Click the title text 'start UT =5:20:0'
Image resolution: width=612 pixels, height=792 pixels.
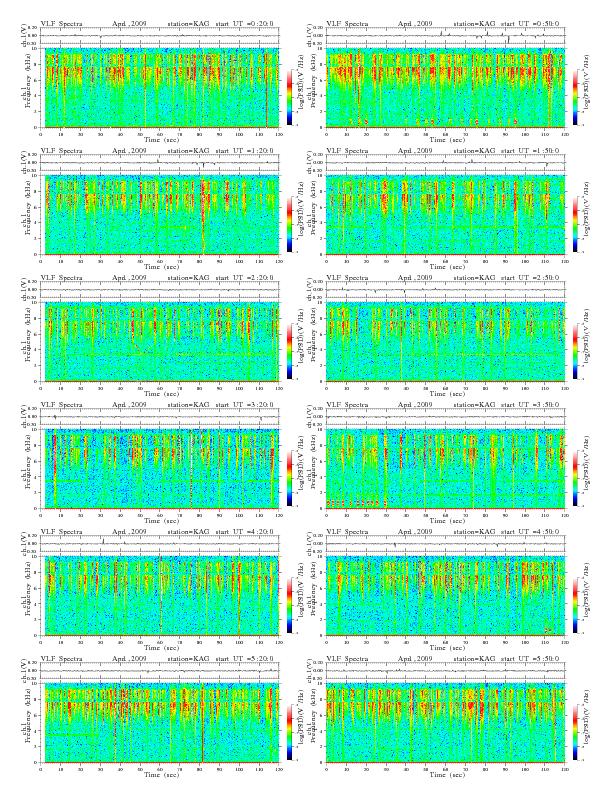[x=244, y=659]
